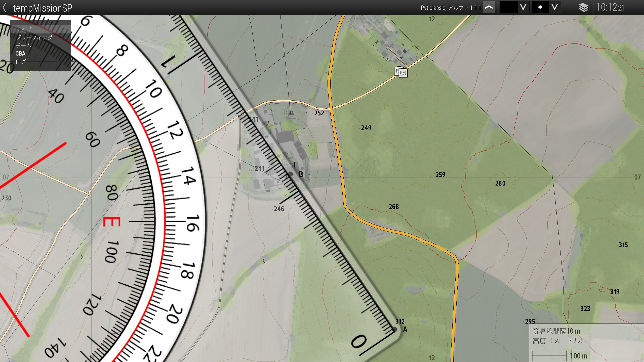Click elevation point 312 near marker A
This screenshot has height=362, width=644.
[399, 322]
